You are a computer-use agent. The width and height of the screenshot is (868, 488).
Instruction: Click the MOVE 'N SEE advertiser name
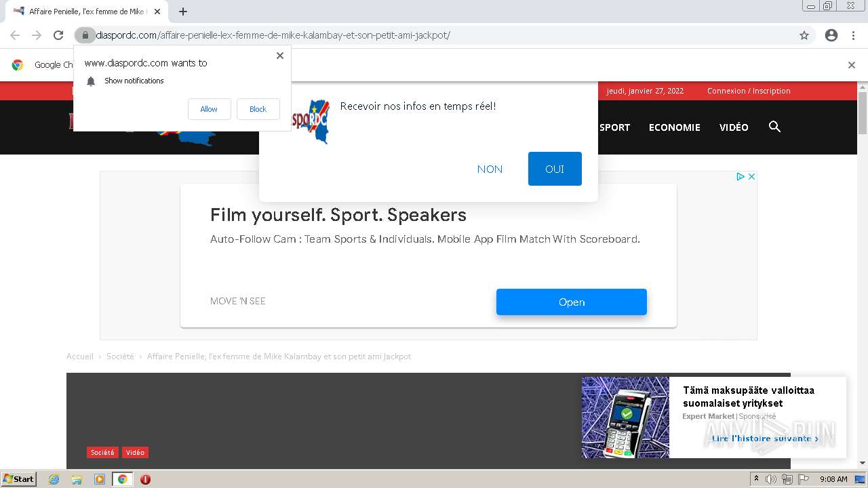click(238, 301)
